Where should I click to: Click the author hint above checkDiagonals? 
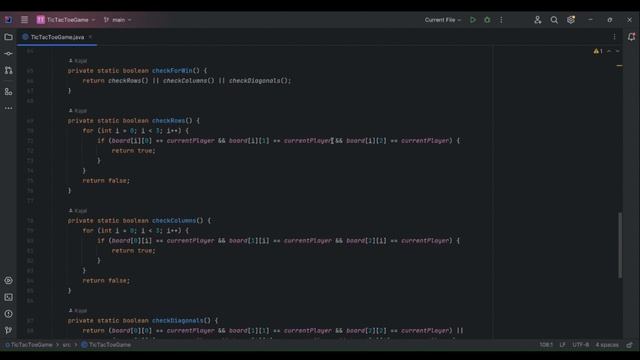[x=78, y=311]
